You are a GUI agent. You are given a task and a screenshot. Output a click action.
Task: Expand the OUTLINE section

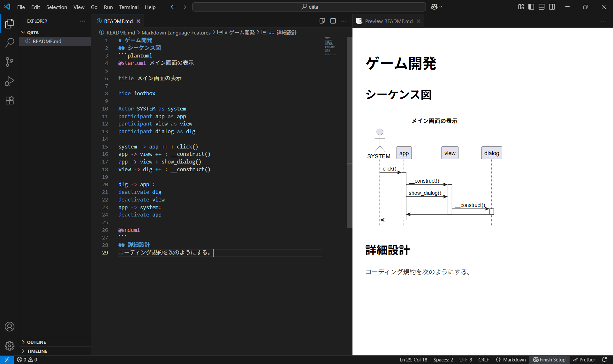pos(36,342)
